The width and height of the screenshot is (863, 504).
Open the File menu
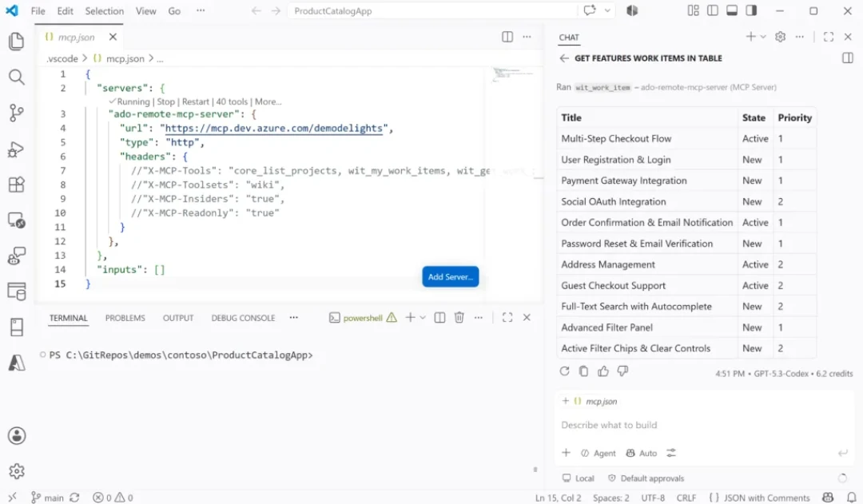38,10
